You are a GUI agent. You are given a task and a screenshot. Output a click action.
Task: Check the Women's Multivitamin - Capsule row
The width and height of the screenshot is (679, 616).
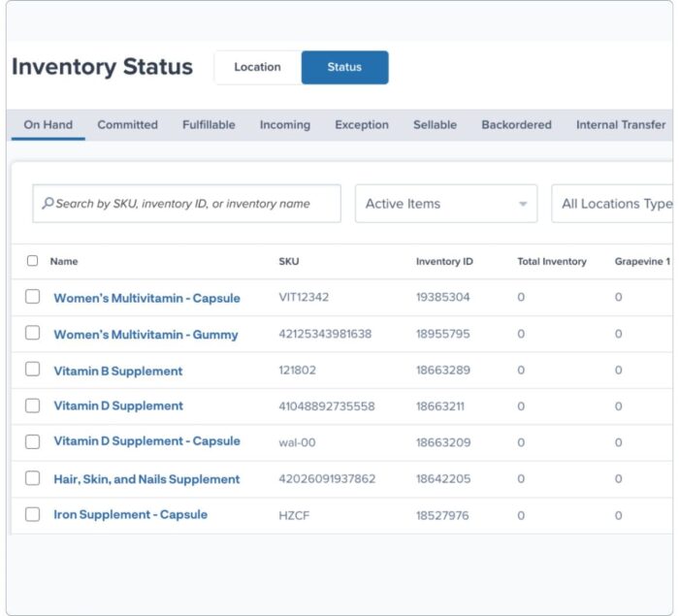(x=33, y=297)
